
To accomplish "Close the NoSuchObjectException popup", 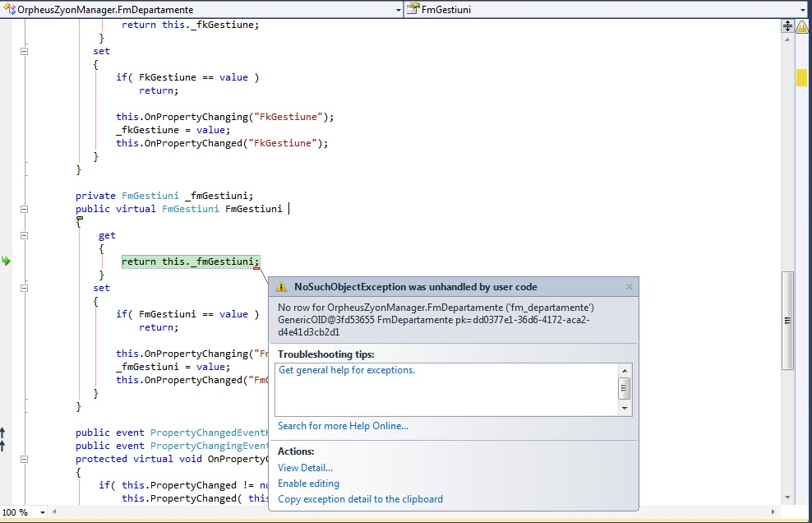I will click(x=630, y=287).
